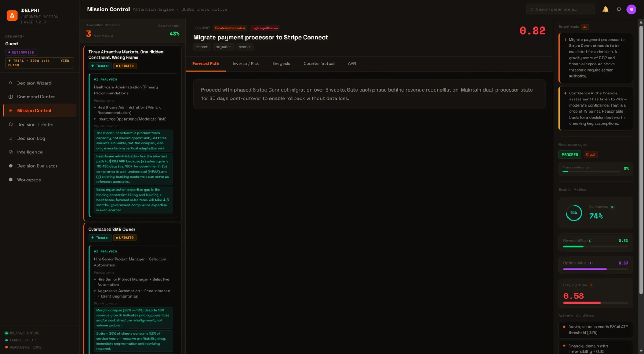Open Decision Wizard from the sidebar

tap(39, 83)
